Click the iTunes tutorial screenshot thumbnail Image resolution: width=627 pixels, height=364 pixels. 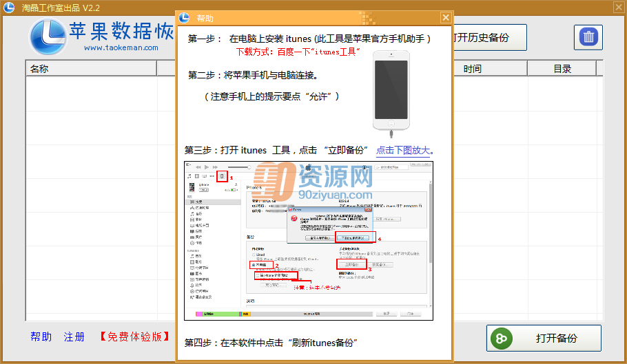(309, 241)
